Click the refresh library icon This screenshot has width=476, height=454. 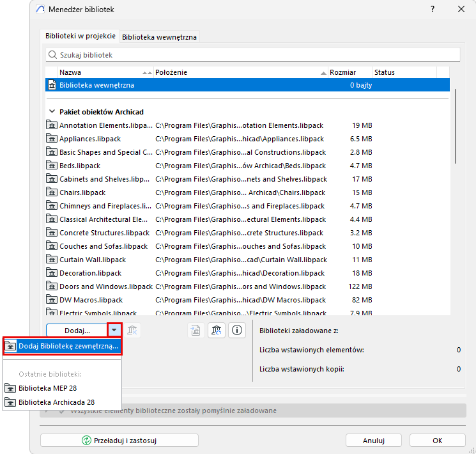click(x=216, y=331)
